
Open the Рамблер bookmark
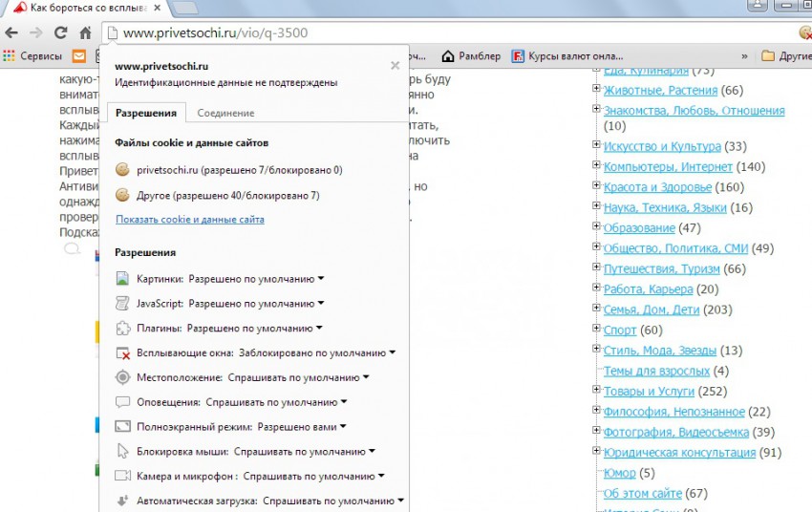(471, 56)
